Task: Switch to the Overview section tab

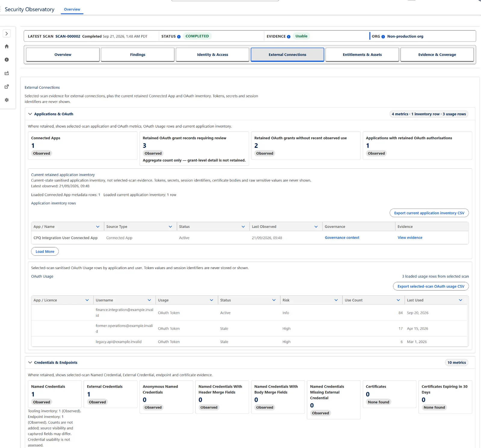Action: (x=63, y=55)
